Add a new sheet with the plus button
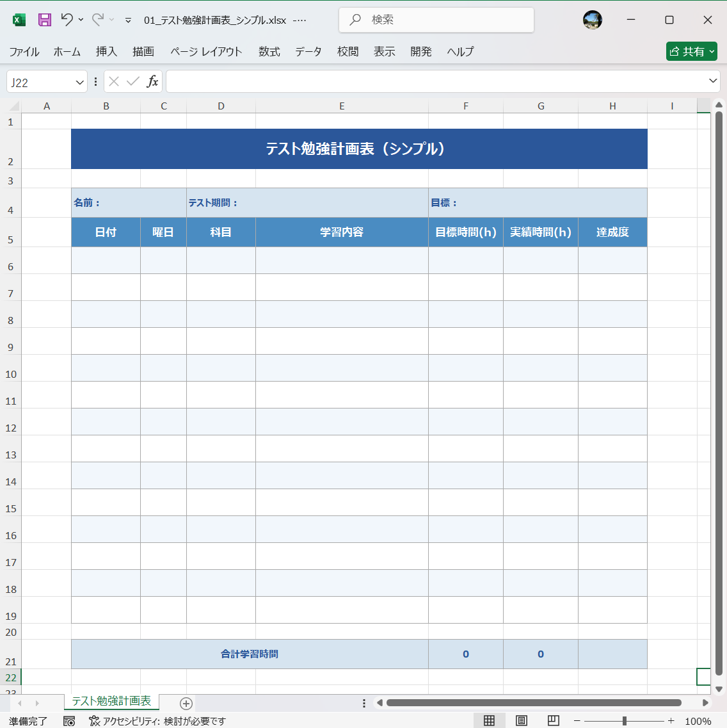The height and width of the screenshot is (728, 727). pos(185,703)
